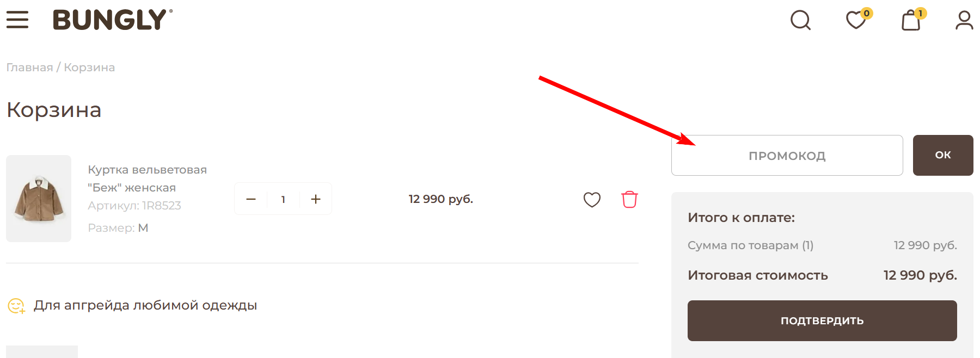Screen dimensions: 980x358
Task: Increase quantity with plus button
Action: 316,199
